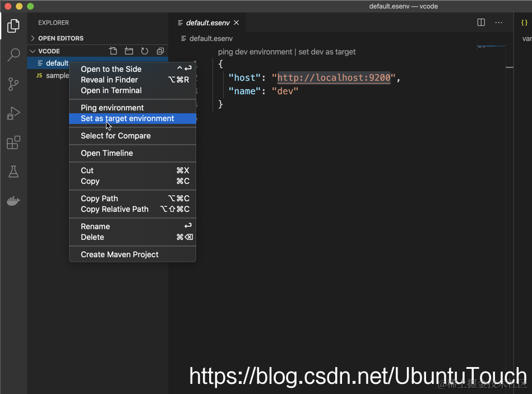
Task: Click the curly braces file icon at right edge
Action: [524, 22]
